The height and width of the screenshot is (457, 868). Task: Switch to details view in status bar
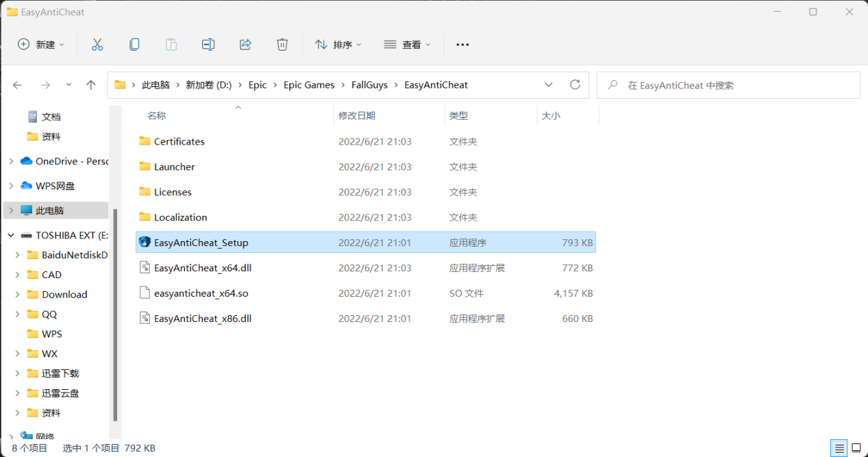tap(839, 448)
